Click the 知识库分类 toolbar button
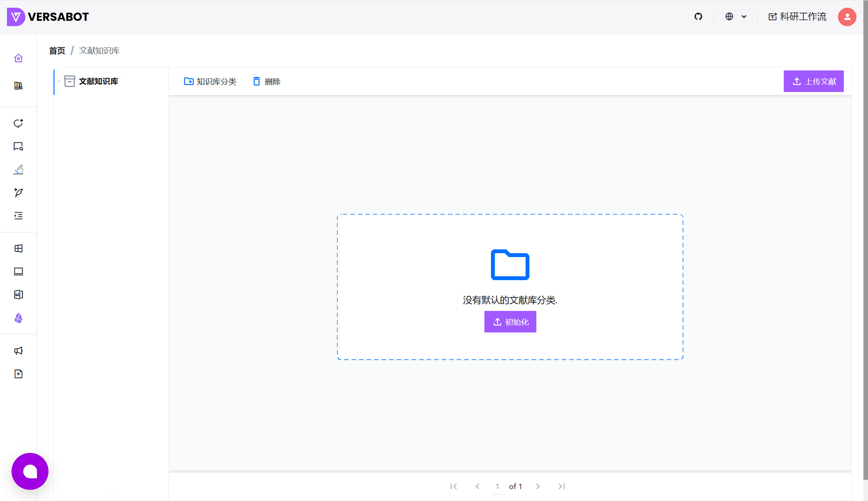This screenshot has width=868, height=501. point(210,81)
